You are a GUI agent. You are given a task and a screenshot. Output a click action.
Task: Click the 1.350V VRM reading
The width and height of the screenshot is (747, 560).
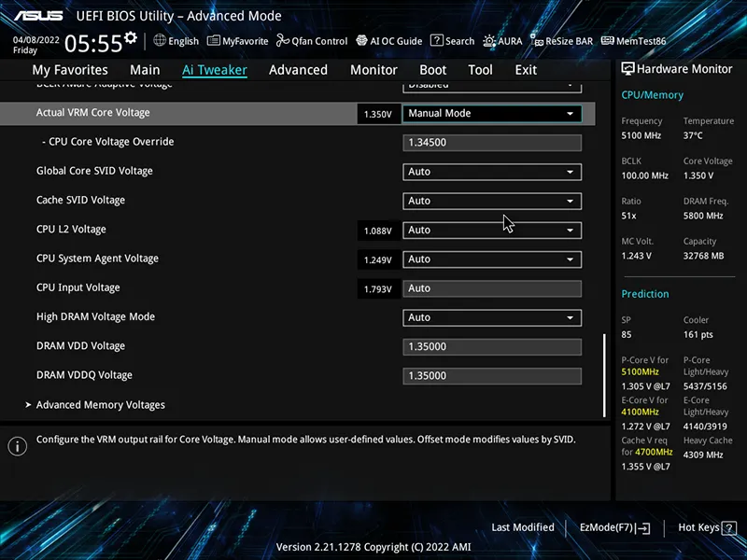(378, 114)
